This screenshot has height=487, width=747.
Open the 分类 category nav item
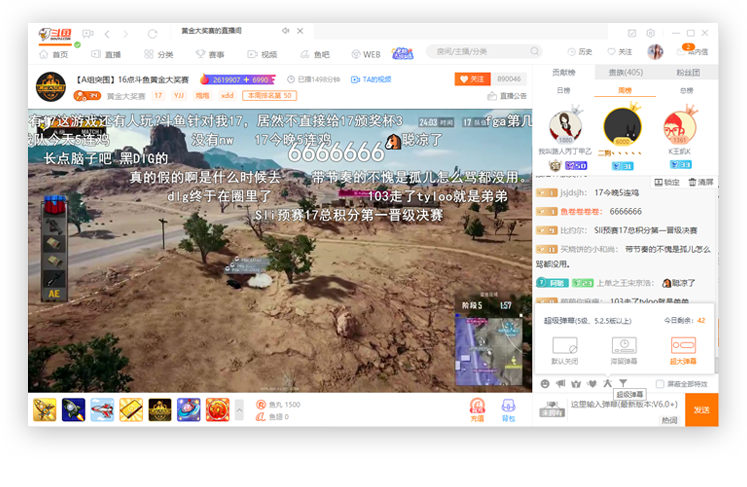[x=159, y=54]
